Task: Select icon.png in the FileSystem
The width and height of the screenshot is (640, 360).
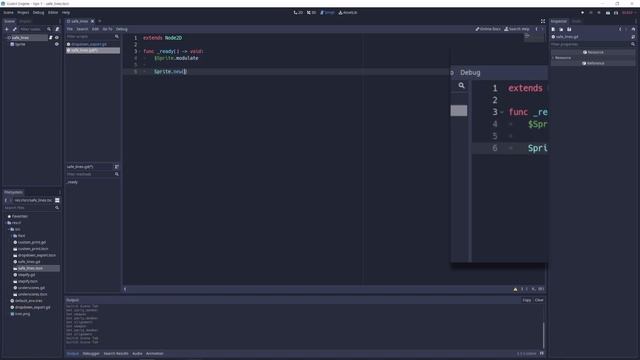Action: [x=22, y=314]
